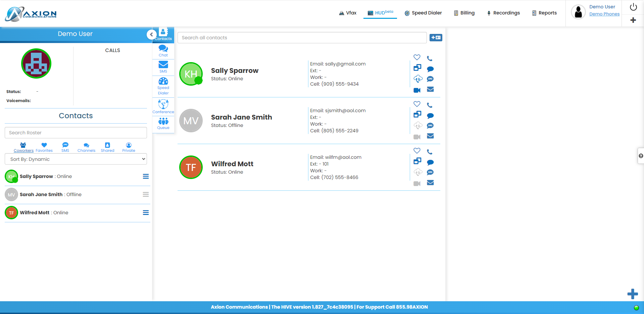Click the large blue plus icon at bottom

pyautogui.click(x=633, y=294)
